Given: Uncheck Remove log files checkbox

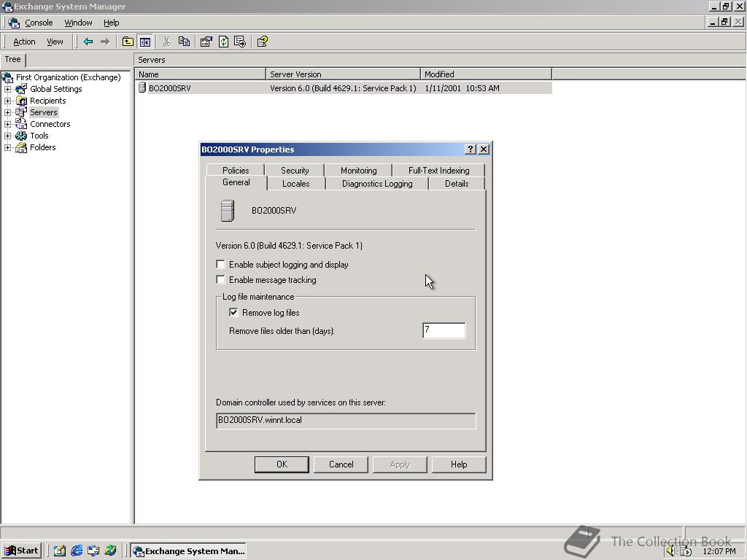Looking at the screenshot, I should point(233,312).
